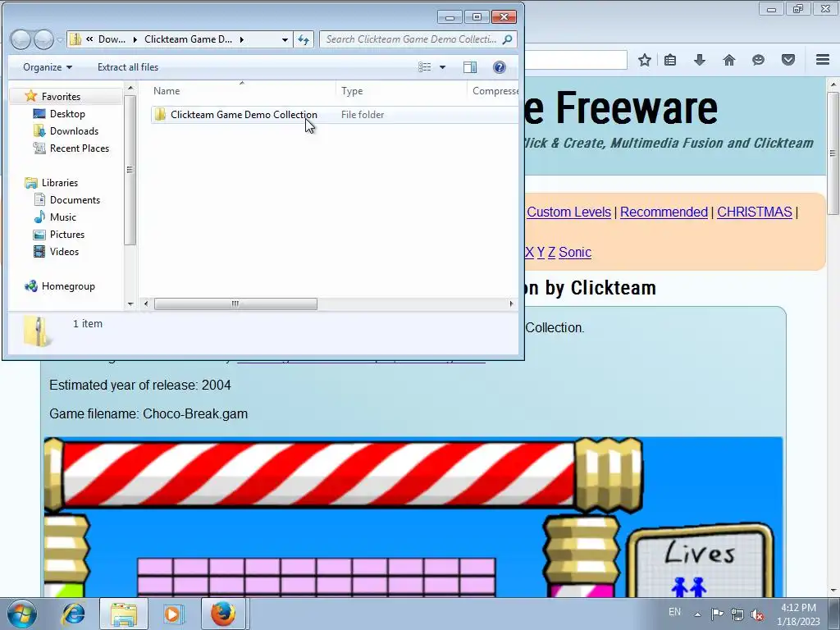Click the Firefox Pocket icon
The height and width of the screenshot is (630, 840).
(788, 60)
